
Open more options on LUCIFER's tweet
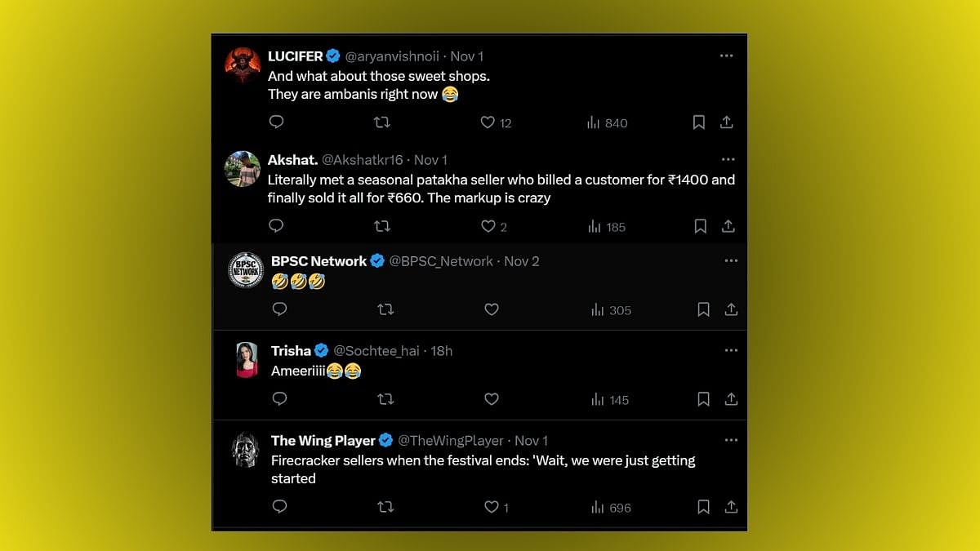(x=726, y=56)
